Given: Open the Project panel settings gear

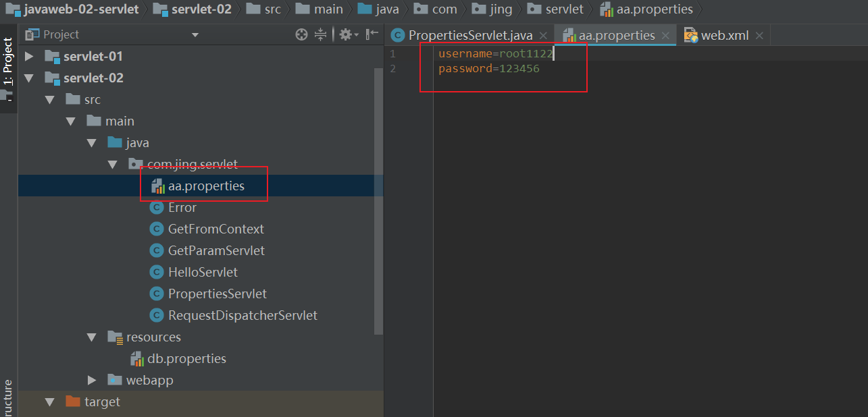Looking at the screenshot, I should click(345, 34).
